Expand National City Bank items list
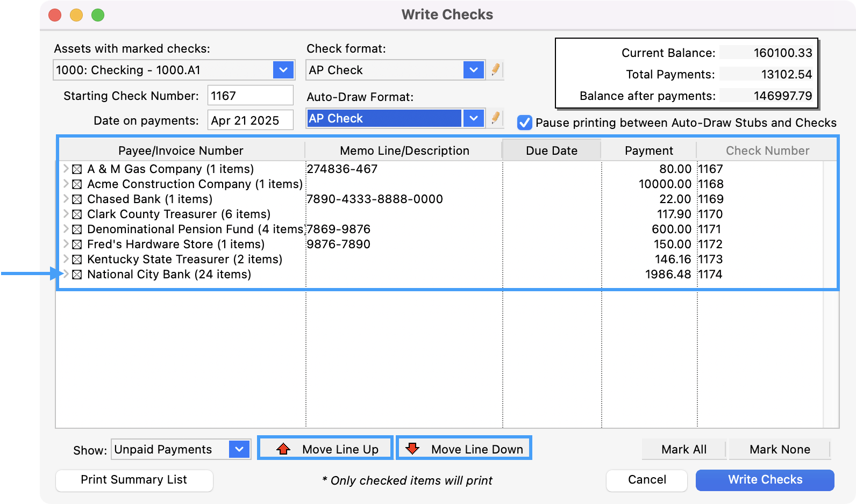The image size is (856, 504). (66, 274)
